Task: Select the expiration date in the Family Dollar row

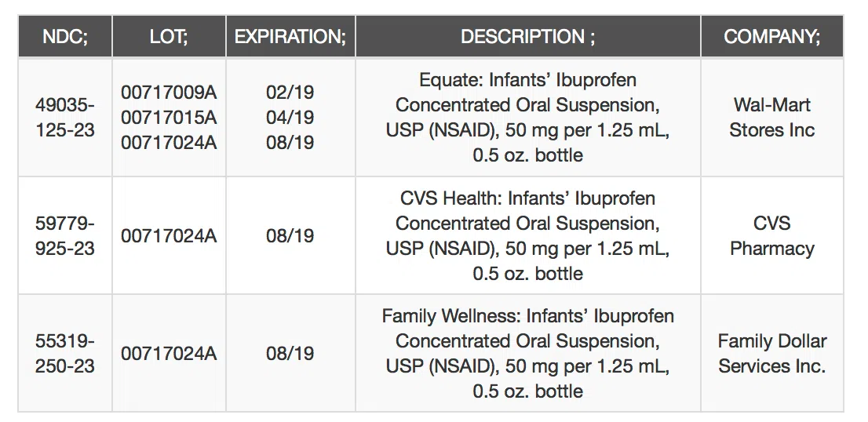Action: click(290, 354)
